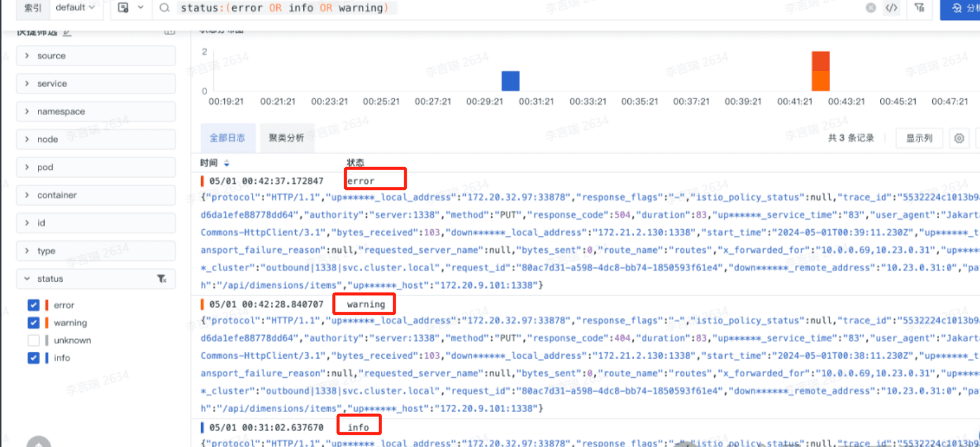Switch to the 全部日志 tab
This screenshot has height=447, width=980.
point(227,138)
